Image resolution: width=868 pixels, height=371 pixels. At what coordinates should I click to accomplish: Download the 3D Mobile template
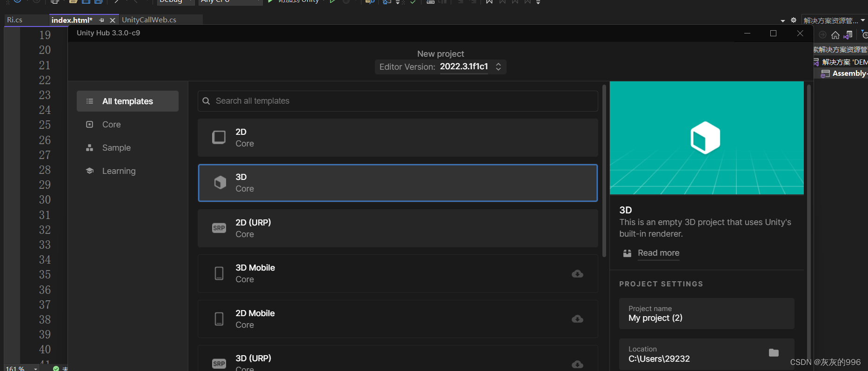[577, 274]
